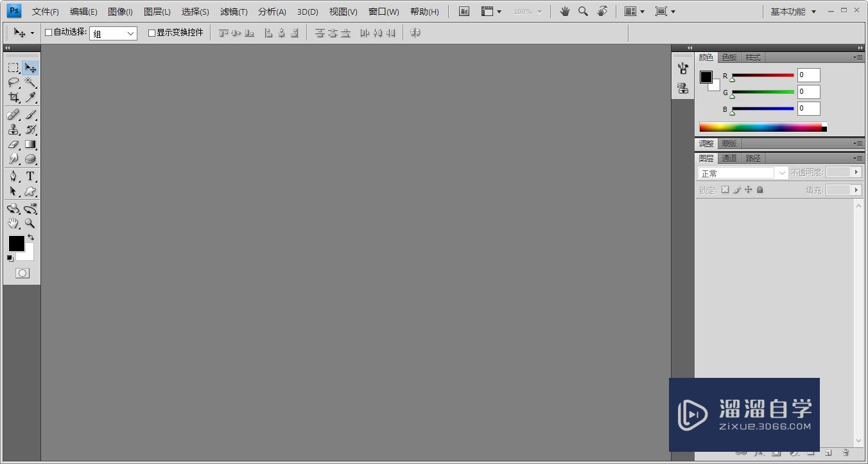Open the Layers panel flyout menu

[858, 158]
